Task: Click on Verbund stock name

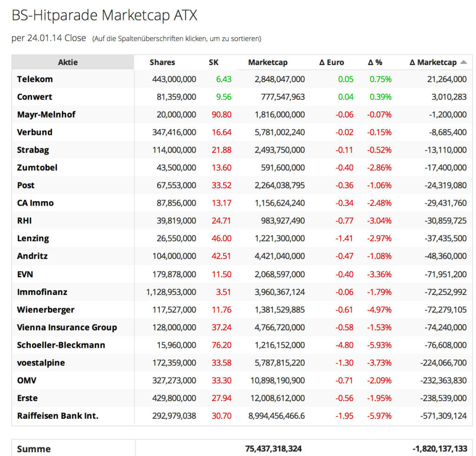Action: [34, 132]
